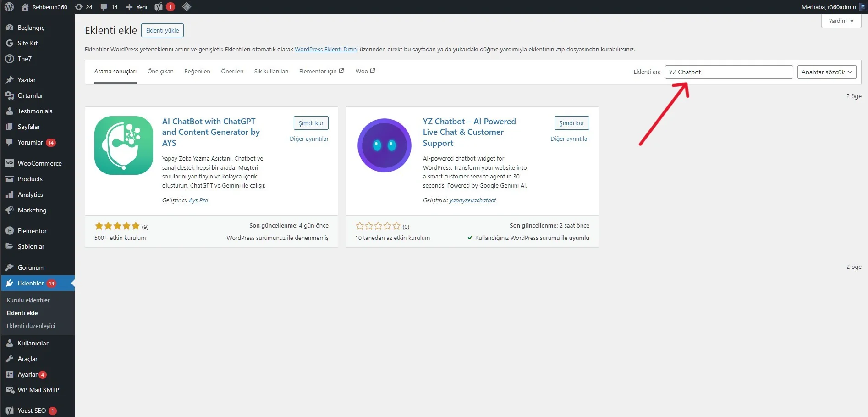Click the Eklenti ara search field
The height and width of the screenshot is (417, 868).
coord(728,72)
